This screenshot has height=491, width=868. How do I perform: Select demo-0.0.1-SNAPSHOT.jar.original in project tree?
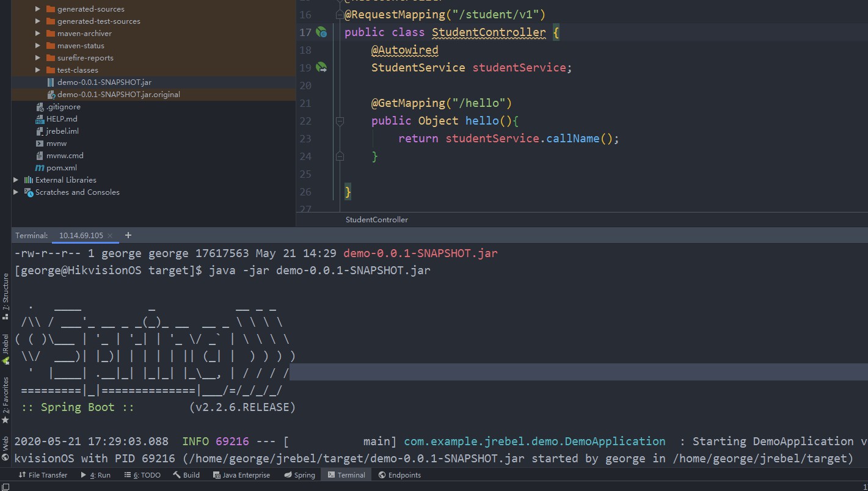coord(119,95)
